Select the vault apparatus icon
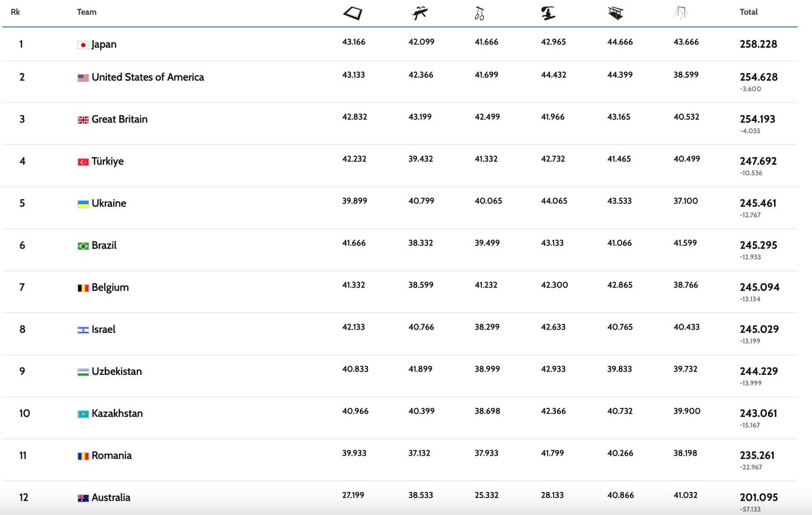Image resolution: width=812 pixels, height=515 pixels. coord(547,12)
